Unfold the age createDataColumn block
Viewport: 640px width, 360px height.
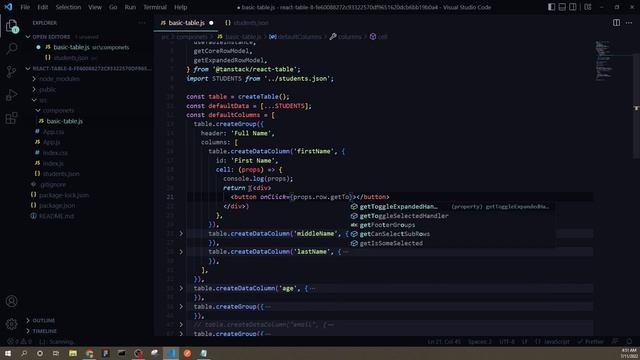pyautogui.click(x=181, y=288)
